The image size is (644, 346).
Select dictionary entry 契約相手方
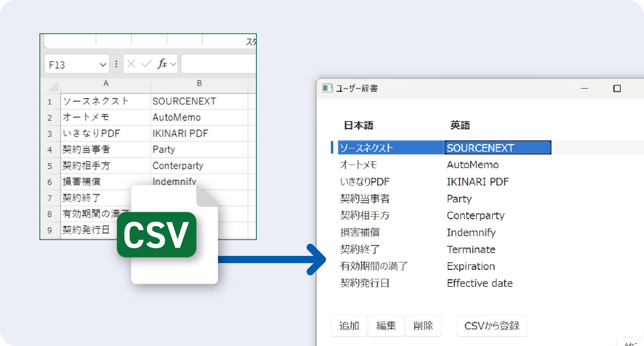tap(365, 216)
